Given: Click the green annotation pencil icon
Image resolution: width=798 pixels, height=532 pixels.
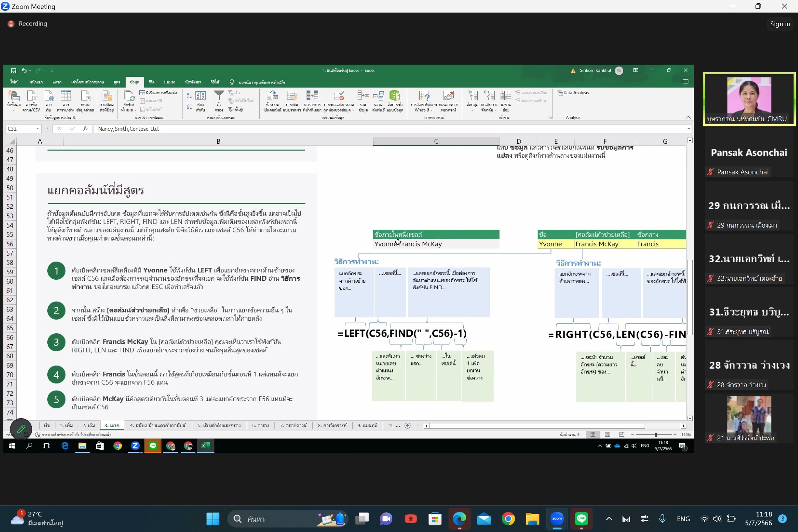Looking at the screenshot, I should 21,429.
